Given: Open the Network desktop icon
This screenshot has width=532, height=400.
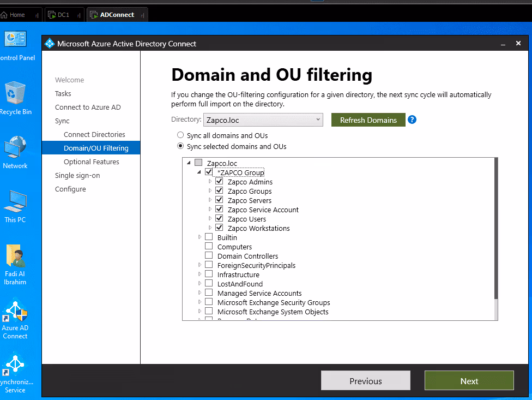Looking at the screenshot, I should [15, 147].
